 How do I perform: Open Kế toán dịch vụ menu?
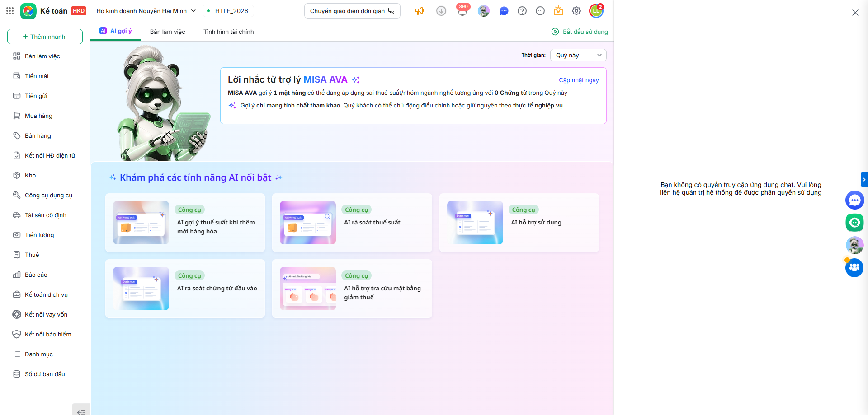pyautogui.click(x=45, y=294)
